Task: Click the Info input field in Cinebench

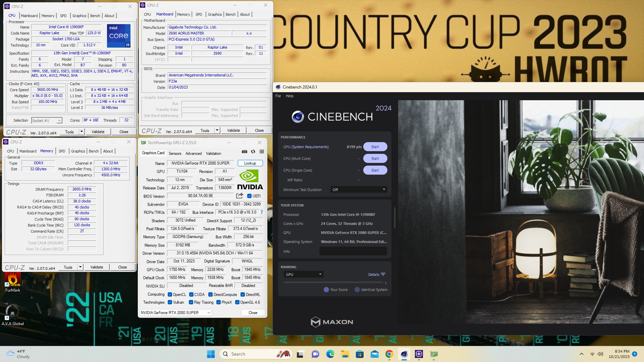Action: click(353, 251)
